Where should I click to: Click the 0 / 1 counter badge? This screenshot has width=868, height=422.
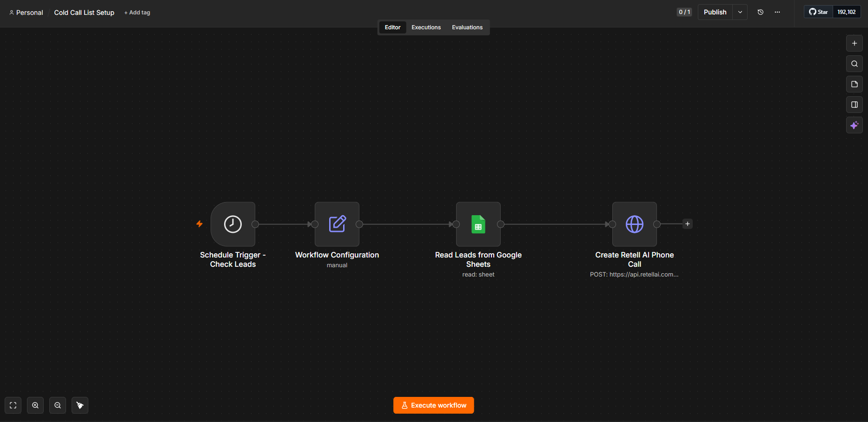pos(684,12)
